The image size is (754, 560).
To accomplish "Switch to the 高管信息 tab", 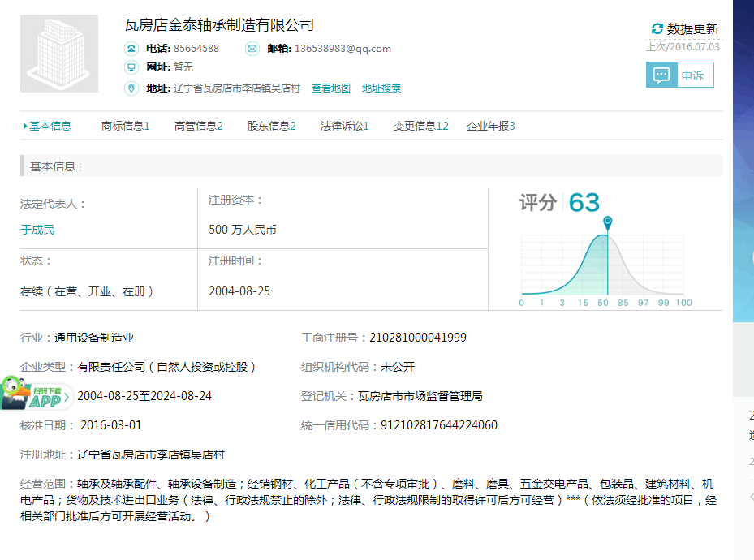I will (x=198, y=126).
